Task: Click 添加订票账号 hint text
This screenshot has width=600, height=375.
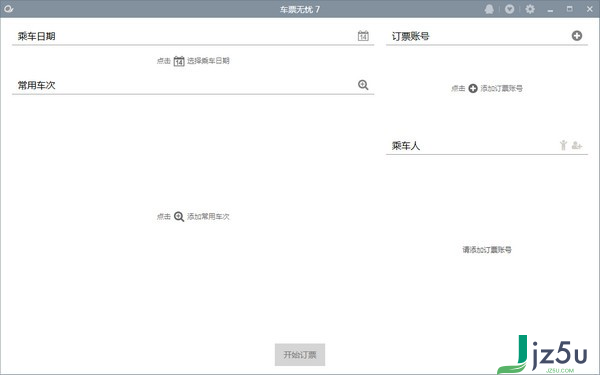Action: 501,88
